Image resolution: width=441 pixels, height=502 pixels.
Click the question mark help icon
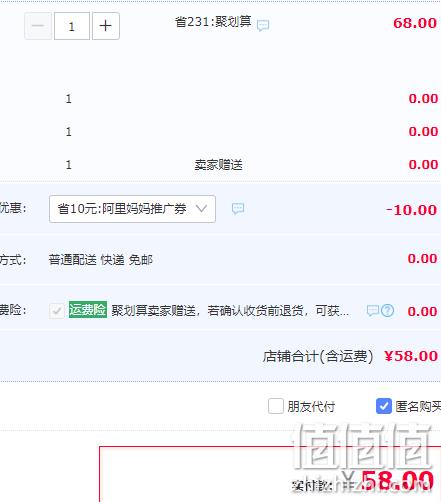coord(387,311)
